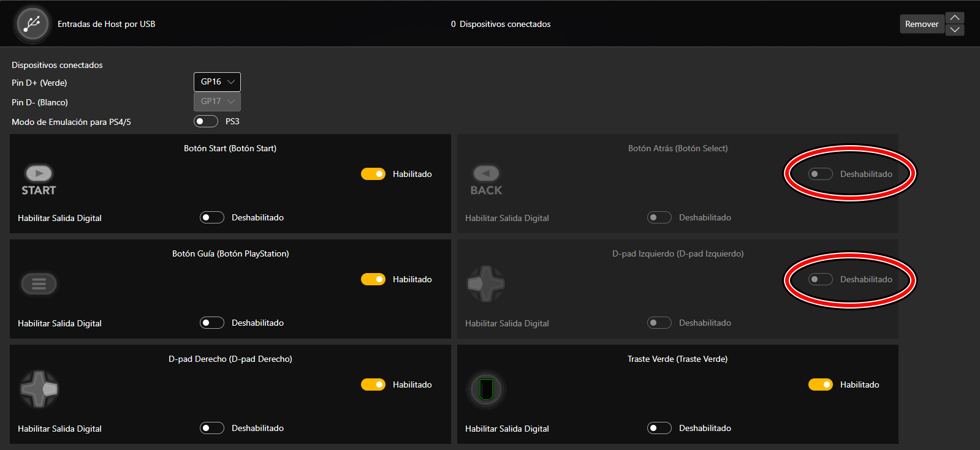Viewport: 980px width, 450px height.
Task: Click the 'Pin D- (Blanco)' label
Action: (x=40, y=102)
